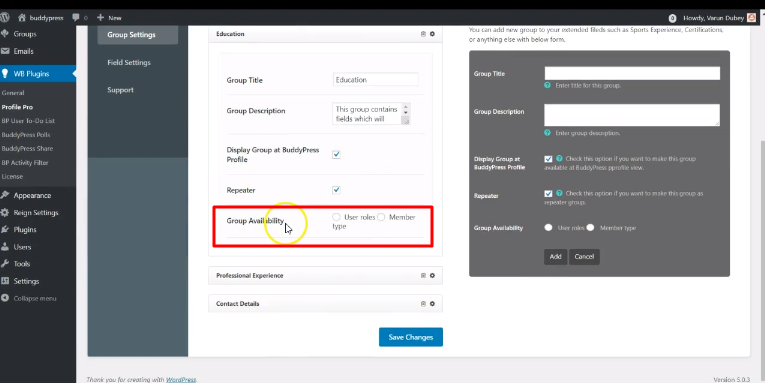Image resolution: width=765 pixels, height=383 pixels.
Task: Click the Education Group Description textarea
Action: pos(371,114)
